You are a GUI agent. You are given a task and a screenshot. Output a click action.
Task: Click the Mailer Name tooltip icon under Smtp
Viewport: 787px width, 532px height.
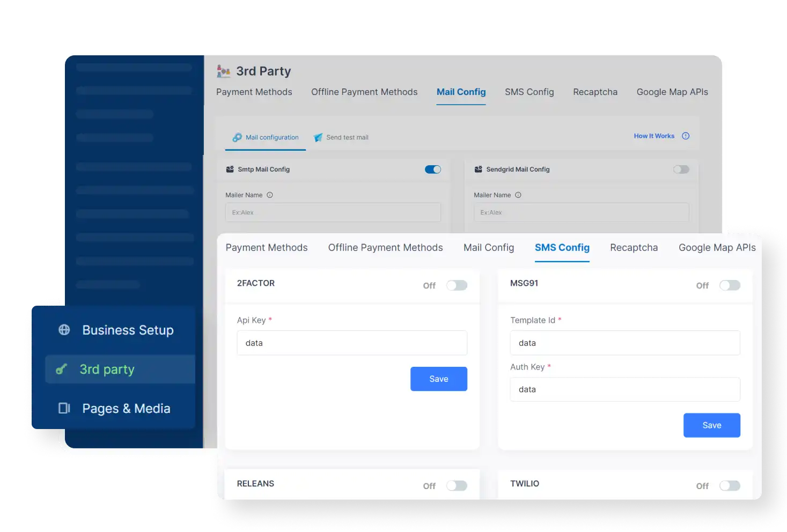point(269,195)
